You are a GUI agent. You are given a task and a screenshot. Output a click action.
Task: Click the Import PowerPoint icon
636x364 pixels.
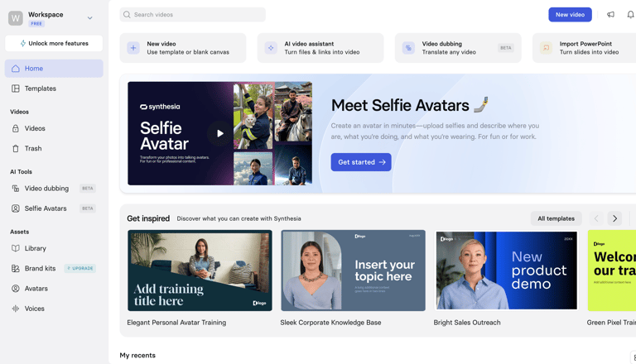546,48
